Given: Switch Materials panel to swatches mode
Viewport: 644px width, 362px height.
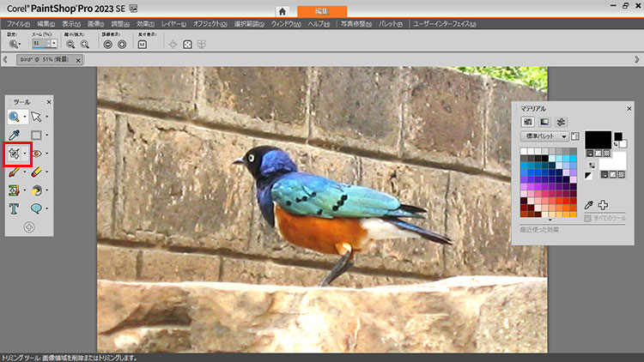Looking at the screenshot, I should pos(528,122).
